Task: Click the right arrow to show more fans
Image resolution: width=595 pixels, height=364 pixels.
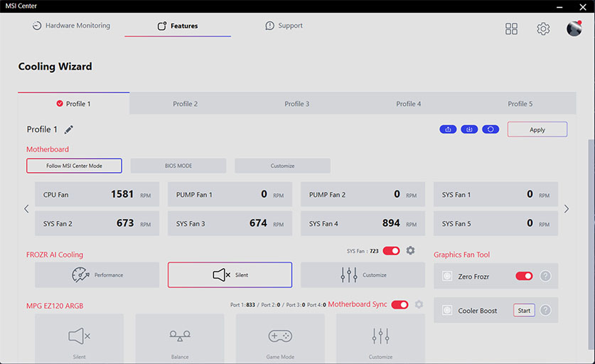Action: click(x=567, y=209)
